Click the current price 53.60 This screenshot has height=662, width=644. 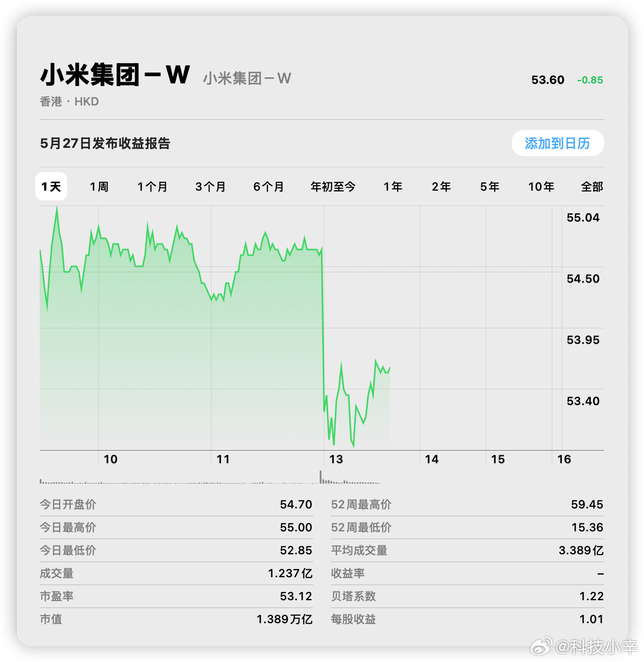point(548,80)
